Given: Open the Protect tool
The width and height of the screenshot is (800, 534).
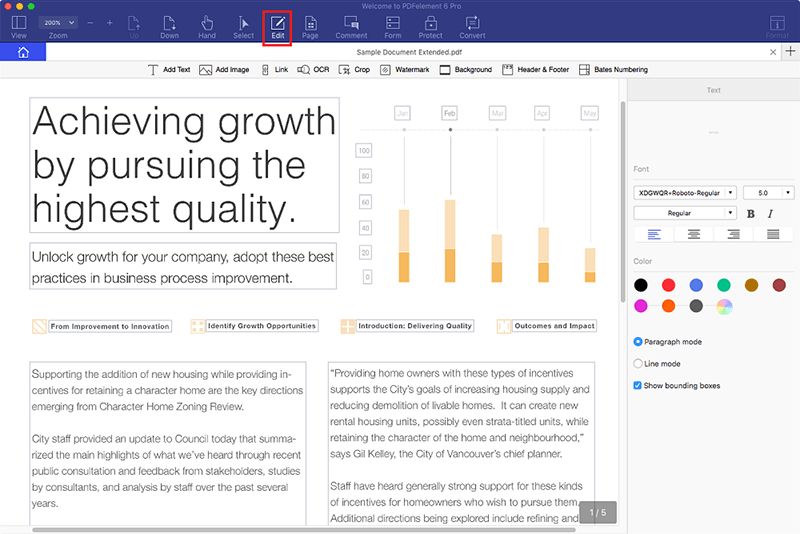Looking at the screenshot, I should coord(430,25).
